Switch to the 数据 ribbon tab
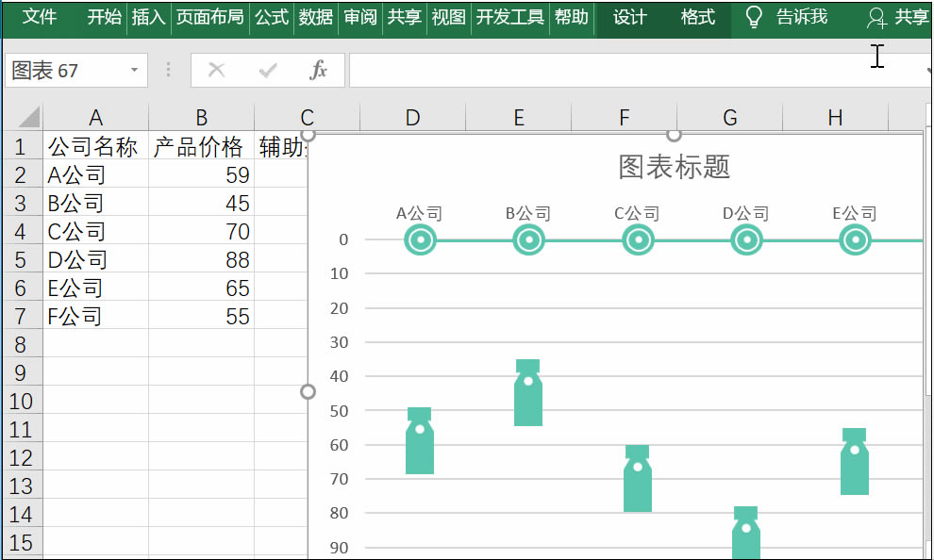Screen dimensions: 934x560 [x=315, y=16]
